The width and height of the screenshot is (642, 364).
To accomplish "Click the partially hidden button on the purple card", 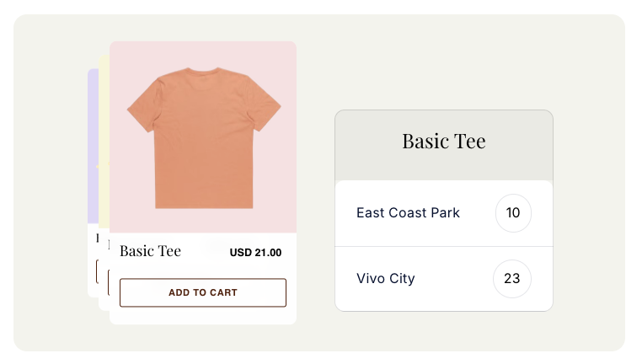I will pos(97,271).
